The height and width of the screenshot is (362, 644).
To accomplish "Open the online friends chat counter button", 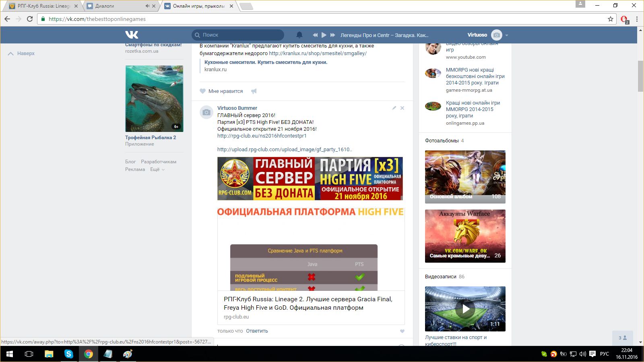I will 623,338.
